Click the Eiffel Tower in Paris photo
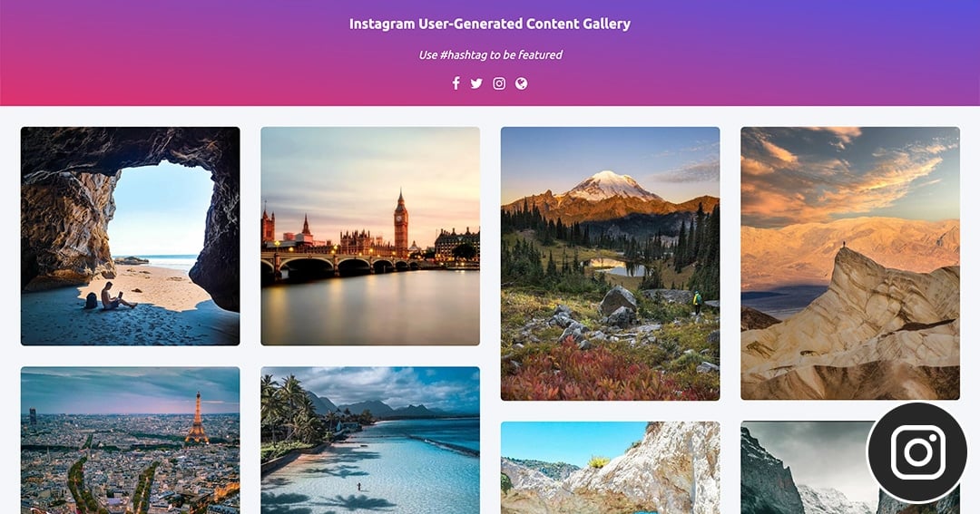 tap(197, 419)
